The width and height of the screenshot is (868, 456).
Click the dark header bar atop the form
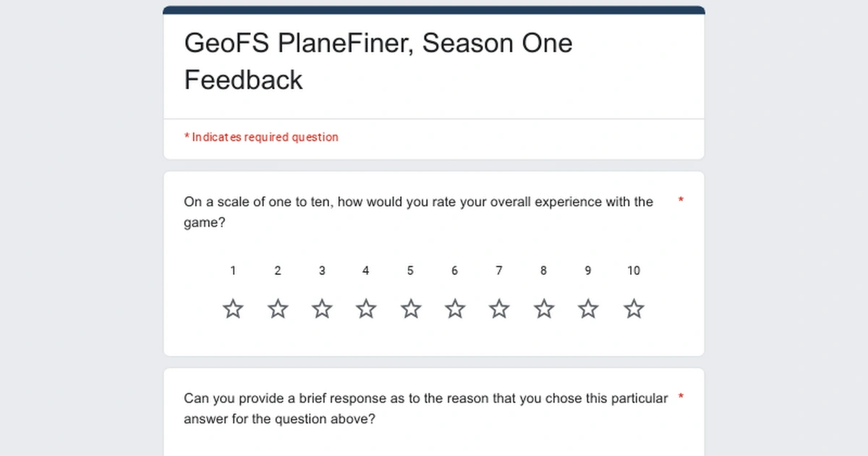[434, 9]
